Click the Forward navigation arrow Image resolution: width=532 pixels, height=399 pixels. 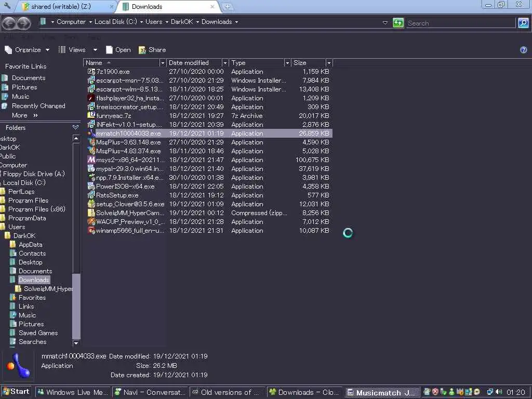point(23,23)
